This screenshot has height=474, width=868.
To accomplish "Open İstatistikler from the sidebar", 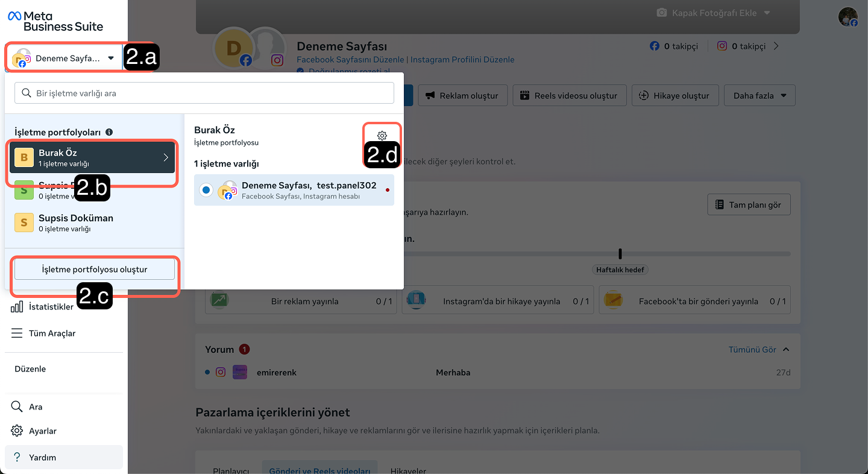I will pyautogui.click(x=51, y=307).
